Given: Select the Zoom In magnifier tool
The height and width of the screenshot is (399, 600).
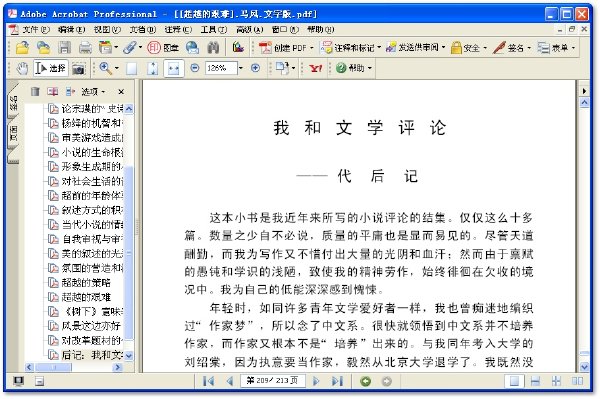Looking at the screenshot, I should [105, 68].
